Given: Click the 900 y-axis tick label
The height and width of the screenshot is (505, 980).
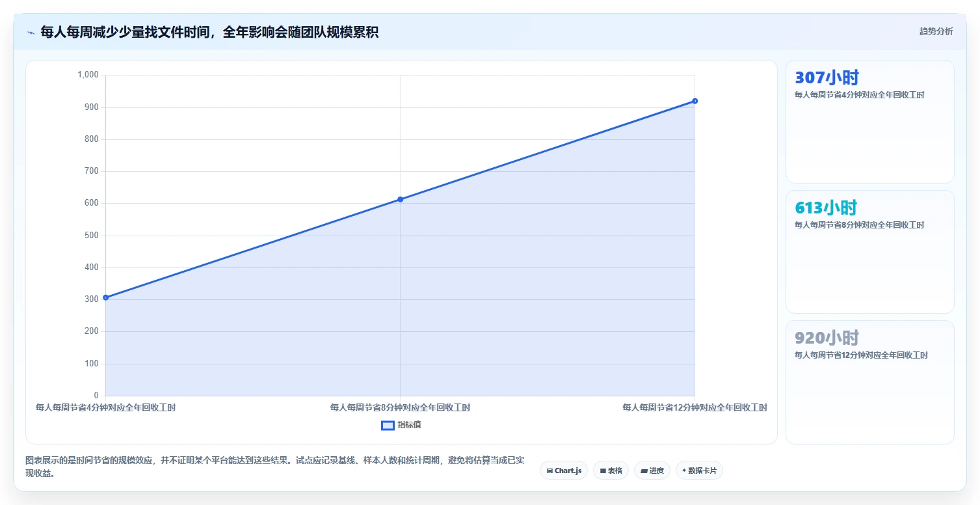Looking at the screenshot, I should [x=92, y=107].
